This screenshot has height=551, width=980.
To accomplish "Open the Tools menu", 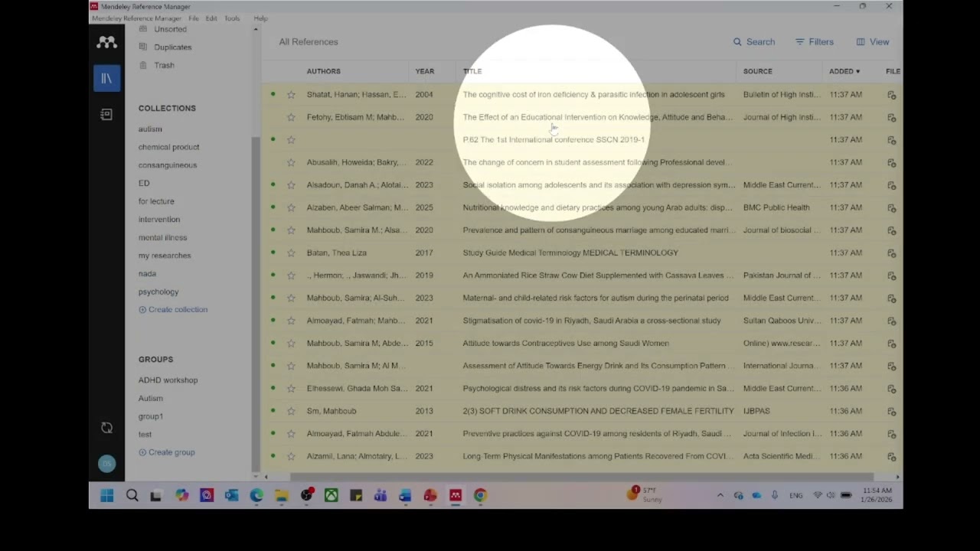I will [x=232, y=18].
